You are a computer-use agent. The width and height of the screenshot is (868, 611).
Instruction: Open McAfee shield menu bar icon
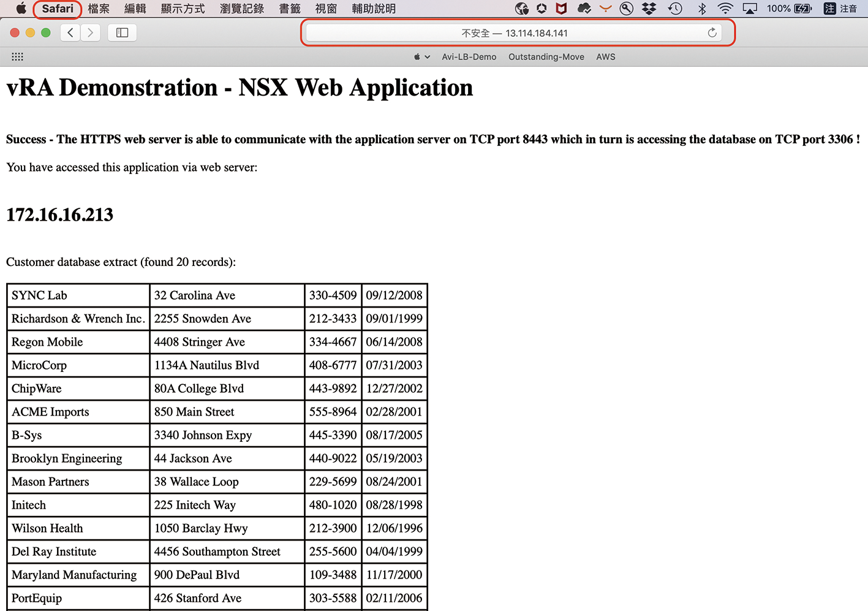click(x=561, y=9)
